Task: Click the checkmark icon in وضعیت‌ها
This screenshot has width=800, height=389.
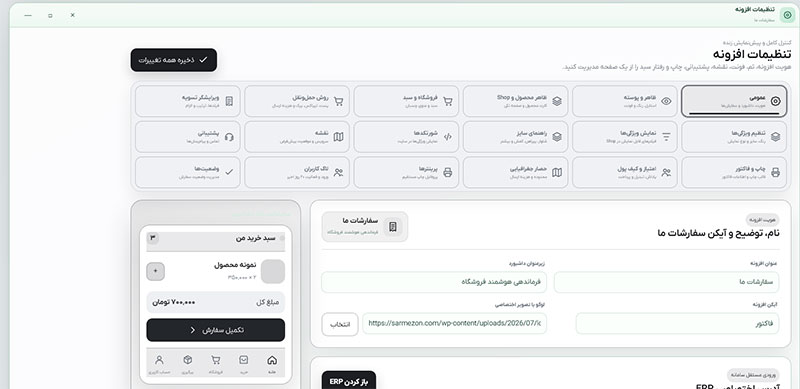Action: pos(229,173)
